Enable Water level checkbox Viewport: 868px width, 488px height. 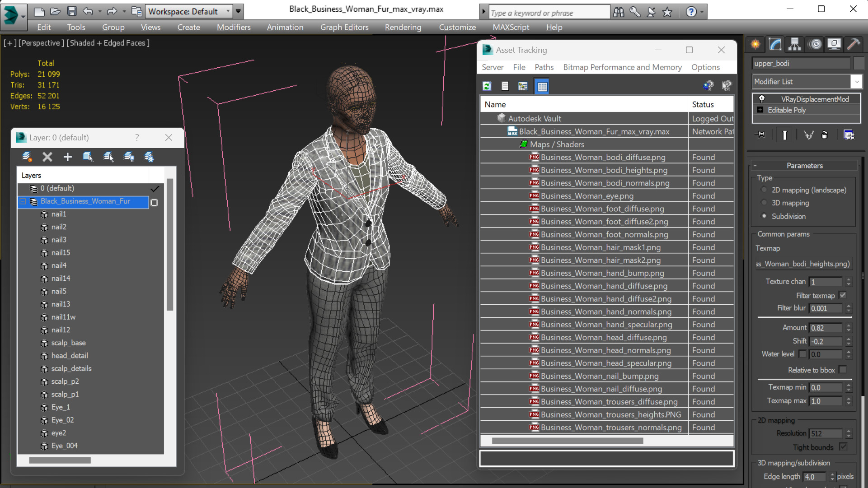click(802, 354)
